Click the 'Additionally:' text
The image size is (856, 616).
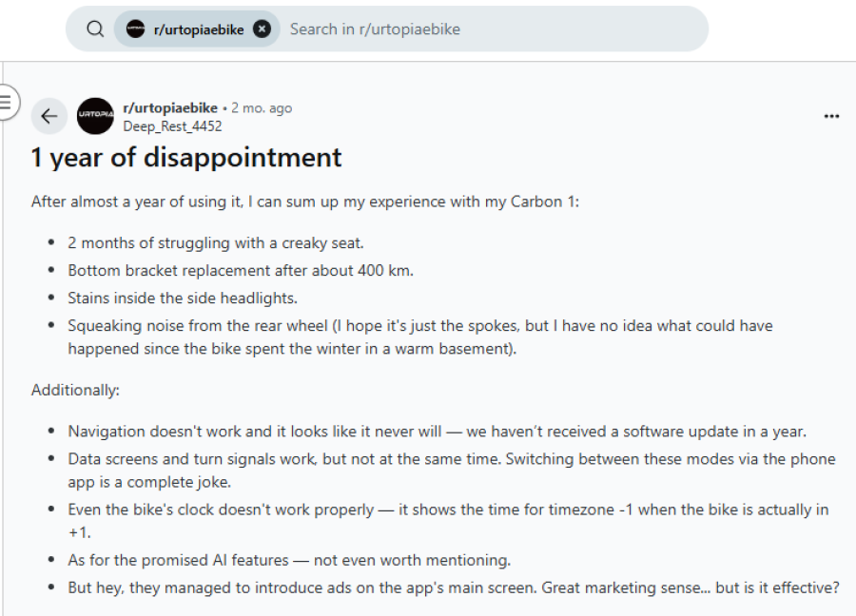pyautogui.click(x=76, y=390)
